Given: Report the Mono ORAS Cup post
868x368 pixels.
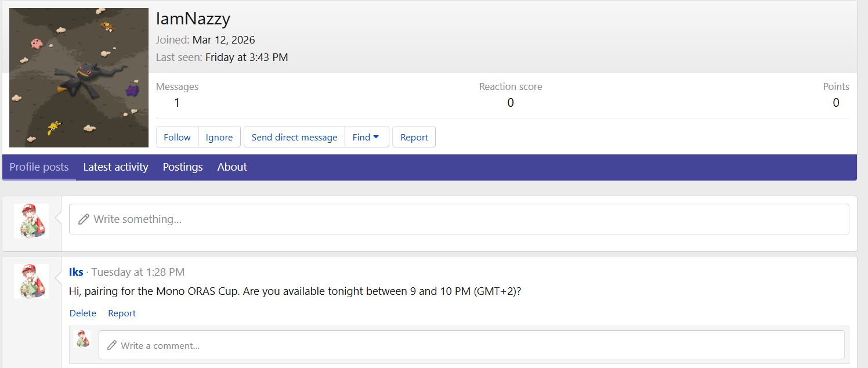Looking at the screenshot, I should coord(122,313).
